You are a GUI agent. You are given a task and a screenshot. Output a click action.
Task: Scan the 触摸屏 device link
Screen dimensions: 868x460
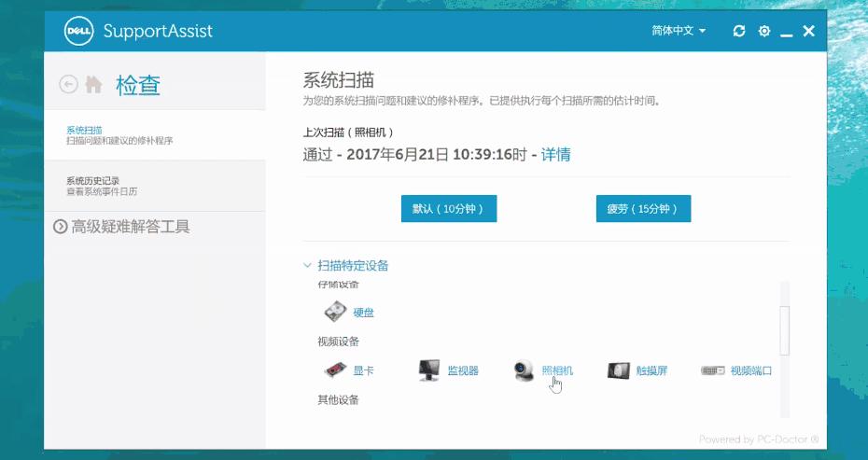tap(651, 370)
